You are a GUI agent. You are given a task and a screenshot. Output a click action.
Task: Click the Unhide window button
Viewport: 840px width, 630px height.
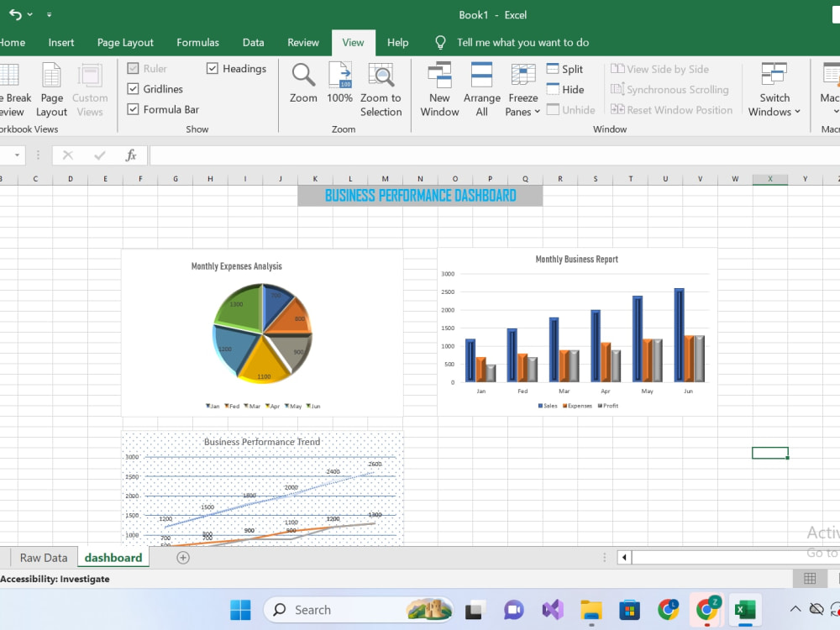(570, 110)
